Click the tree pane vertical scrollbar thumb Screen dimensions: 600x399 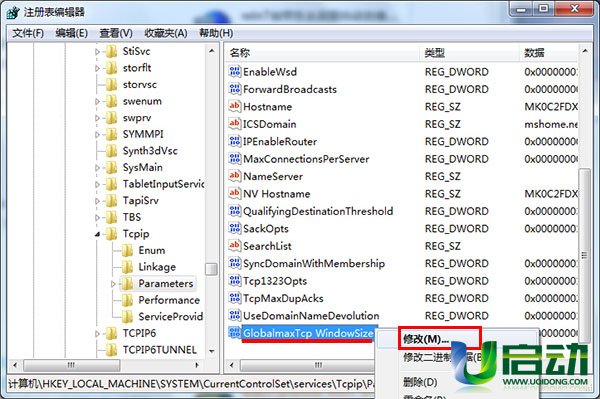click(x=211, y=269)
